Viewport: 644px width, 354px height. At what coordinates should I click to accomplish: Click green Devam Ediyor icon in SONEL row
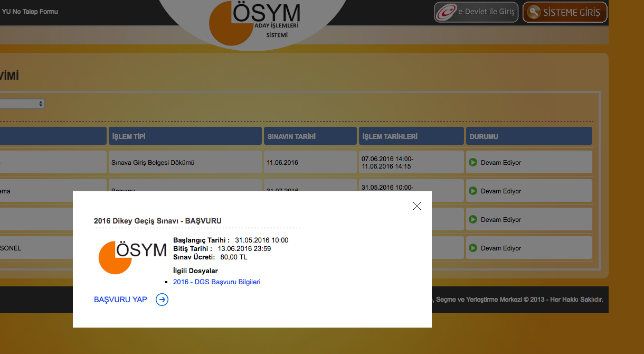(x=473, y=248)
